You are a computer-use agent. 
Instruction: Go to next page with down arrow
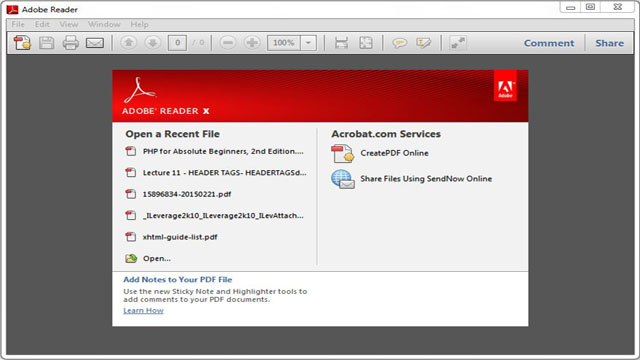click(153, 42)
